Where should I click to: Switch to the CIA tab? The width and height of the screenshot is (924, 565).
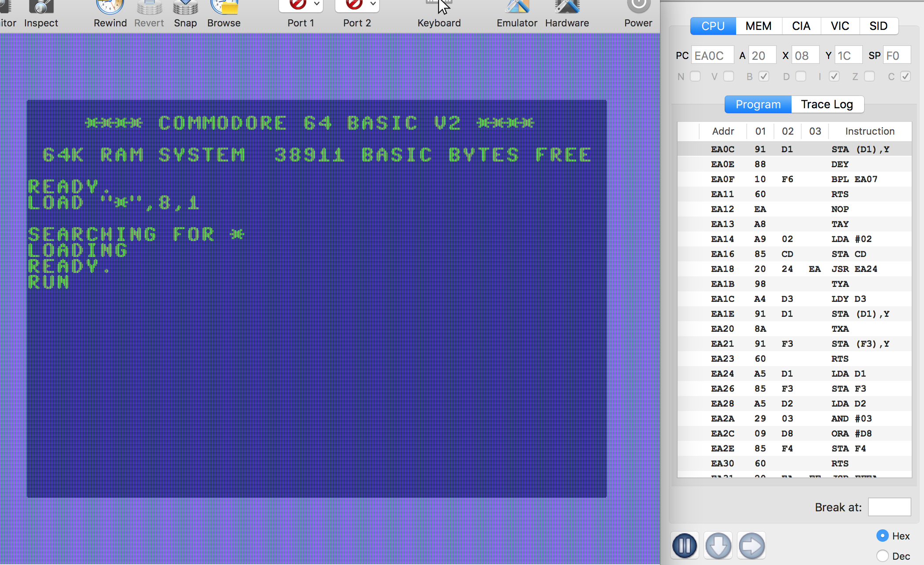pyautogui.click(x=801, y=26)
